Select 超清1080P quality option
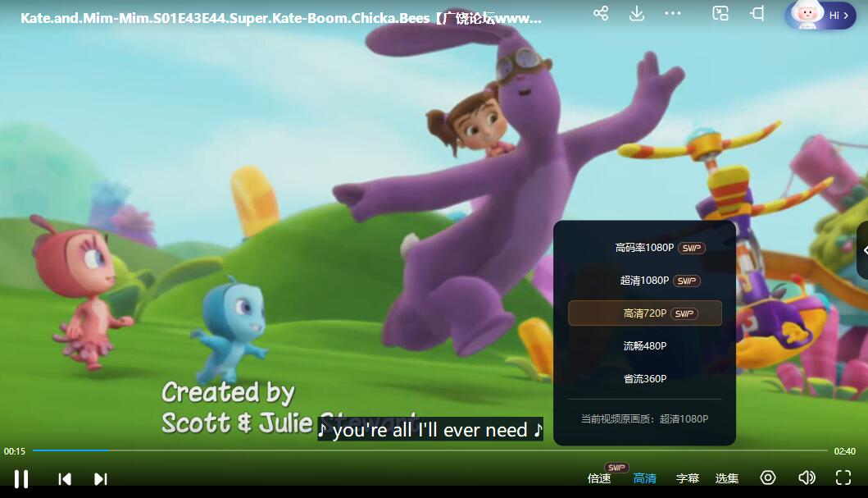 [645, 281]
